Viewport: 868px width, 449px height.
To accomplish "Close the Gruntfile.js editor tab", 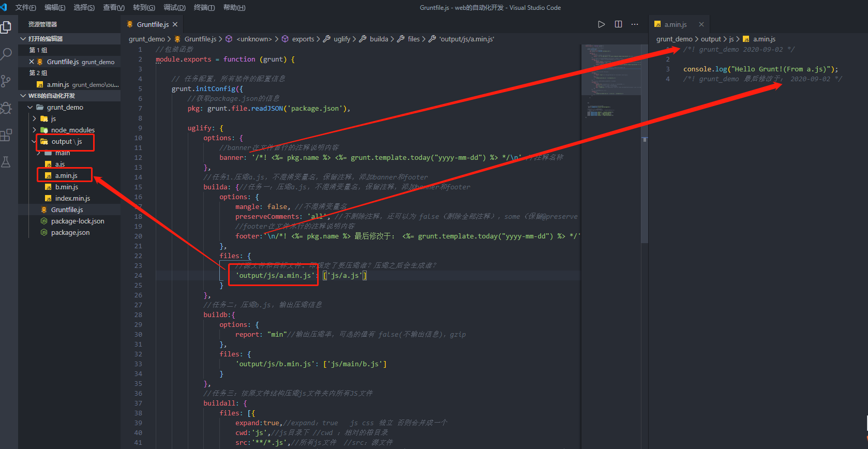I will pos(175,24).
